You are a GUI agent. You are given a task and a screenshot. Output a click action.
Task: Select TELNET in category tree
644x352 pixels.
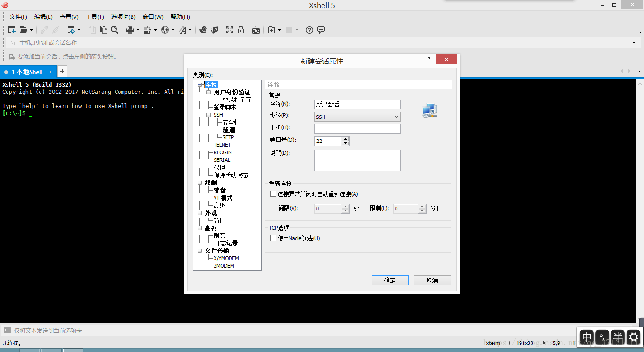click(x=222, y=145)
